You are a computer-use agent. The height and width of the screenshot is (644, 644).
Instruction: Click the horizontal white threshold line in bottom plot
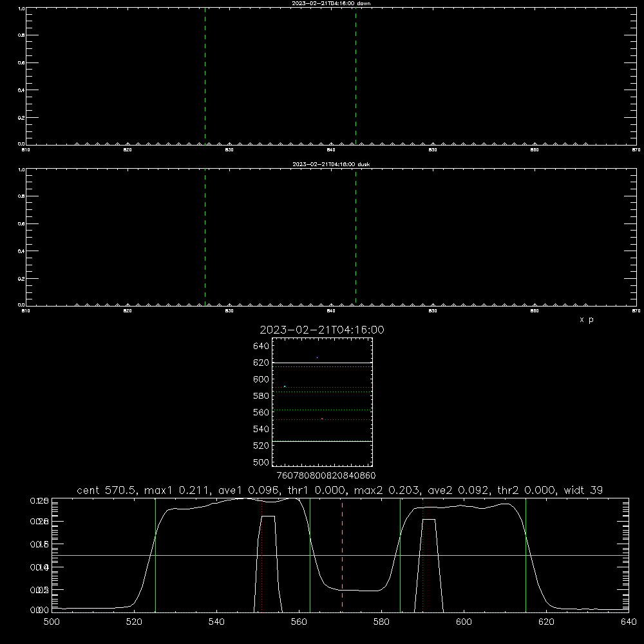click(340, 555)
